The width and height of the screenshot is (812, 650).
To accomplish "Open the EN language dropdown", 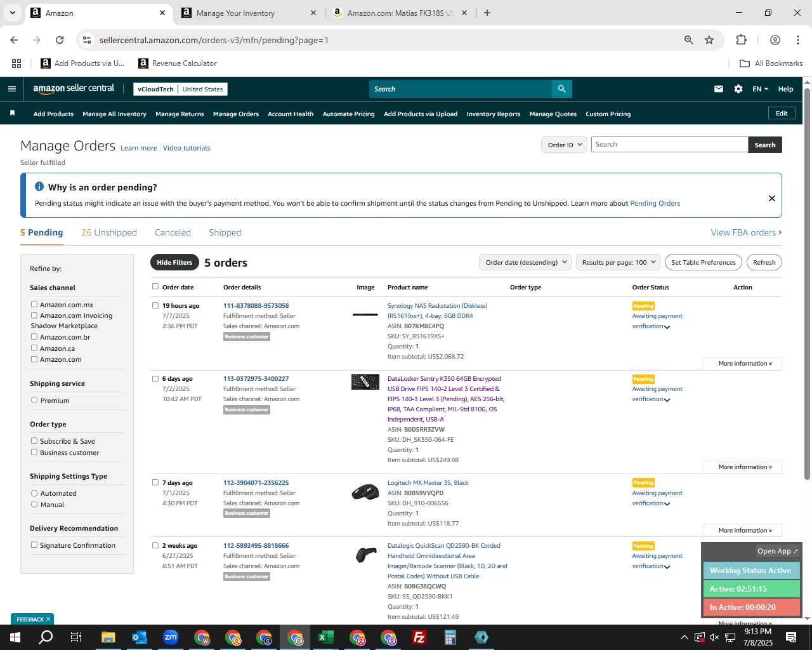I will coord(760,89).
